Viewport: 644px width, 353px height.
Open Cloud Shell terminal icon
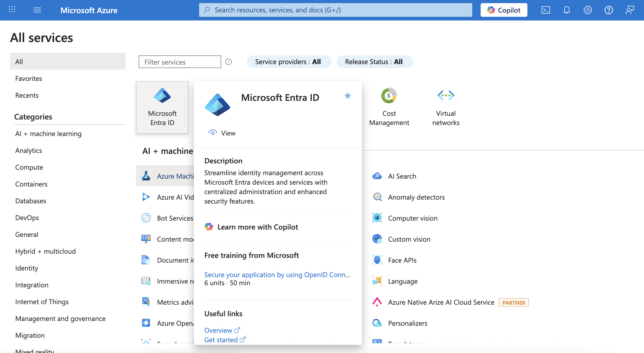coord(546,10)
